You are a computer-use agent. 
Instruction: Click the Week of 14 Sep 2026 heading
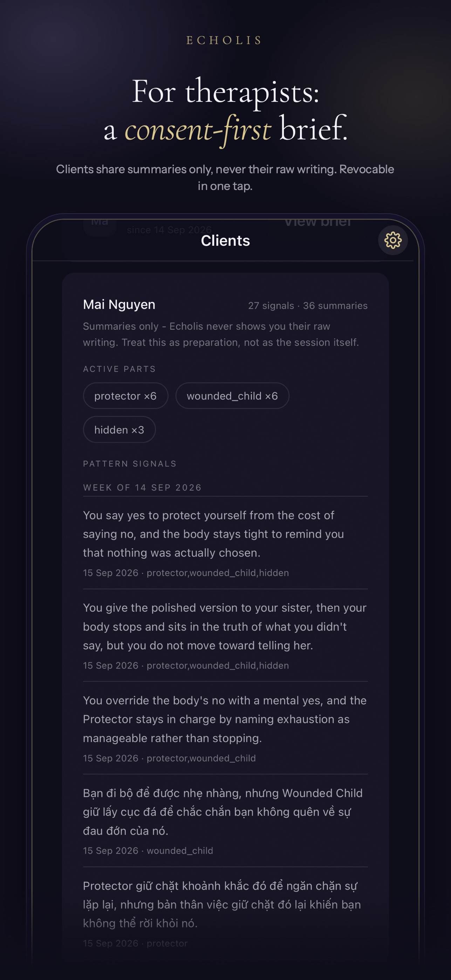[142, 487]
